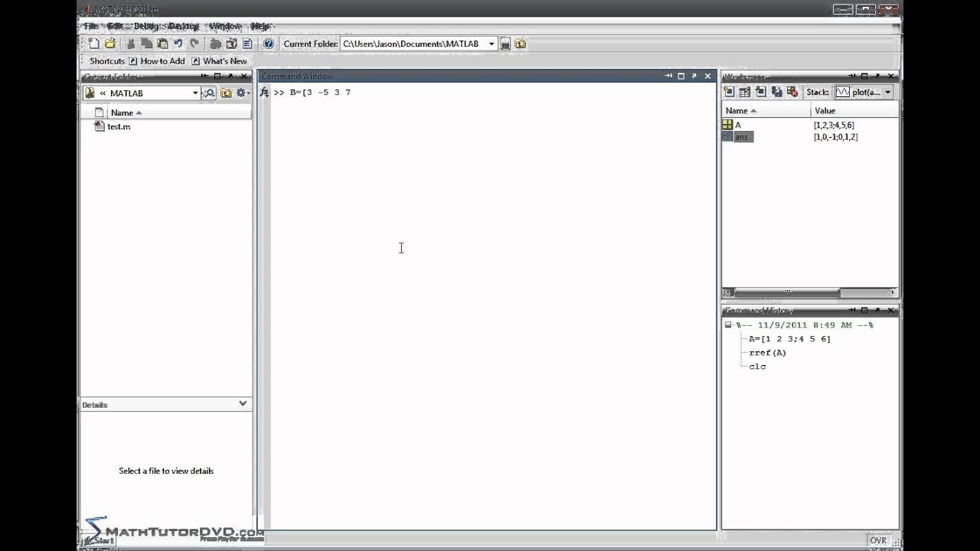Sort Workspace variables by the Name column
This screenshot has width=980, height=551.
pyautogui.click(x=766, y=111)
